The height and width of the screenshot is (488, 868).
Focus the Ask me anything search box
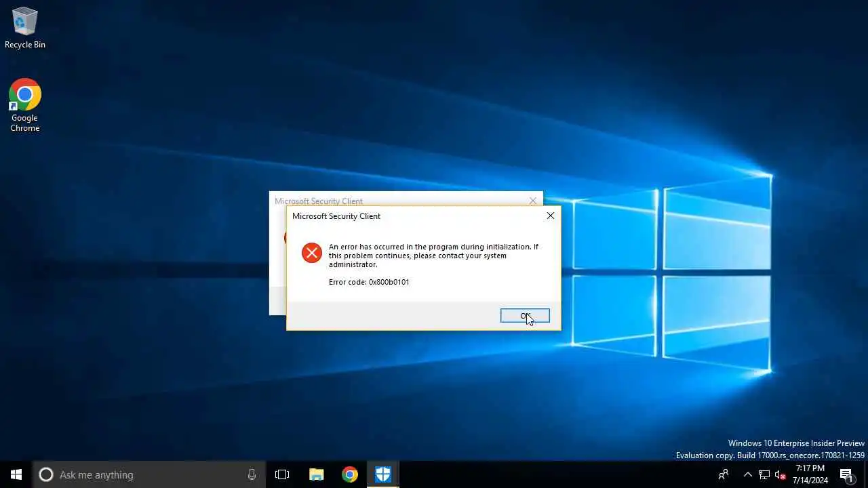pos(149,474)
